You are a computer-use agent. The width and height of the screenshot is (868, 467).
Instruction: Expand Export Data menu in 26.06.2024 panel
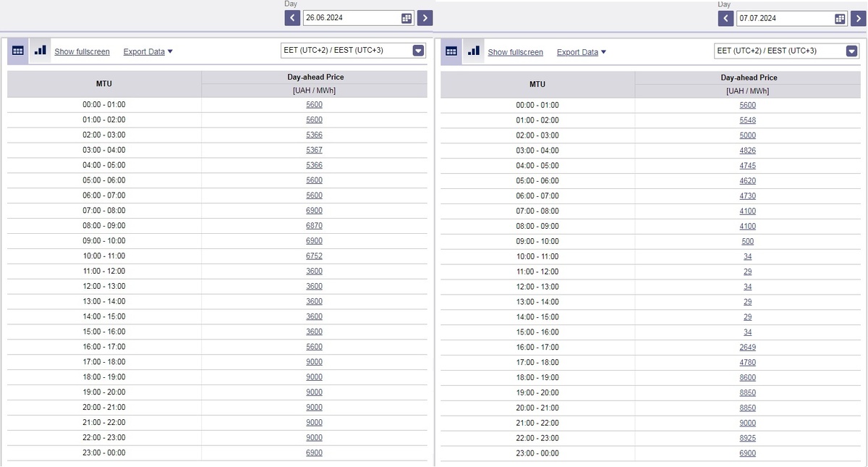[148, 52]
